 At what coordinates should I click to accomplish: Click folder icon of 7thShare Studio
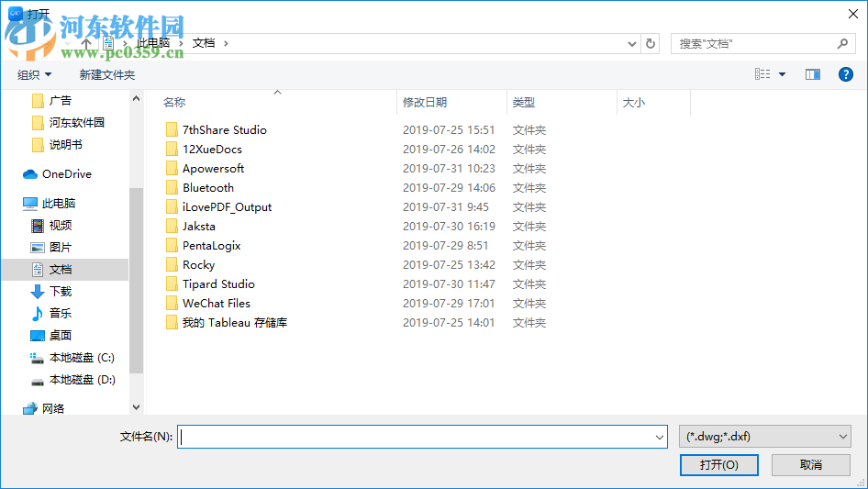click(x=172, y=129)
